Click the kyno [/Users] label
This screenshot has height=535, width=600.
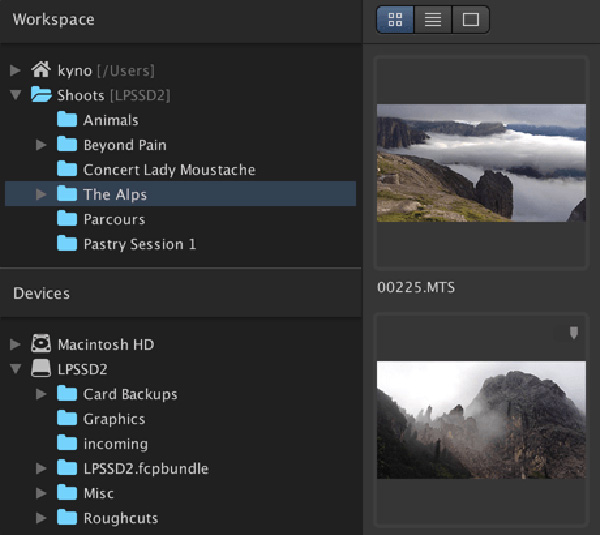pos(106,71)
